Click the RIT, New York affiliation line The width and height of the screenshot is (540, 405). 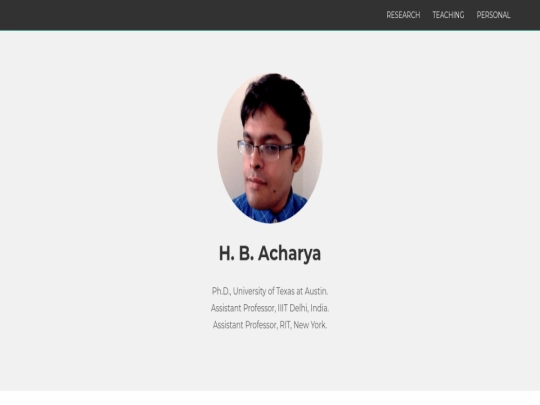270,325
